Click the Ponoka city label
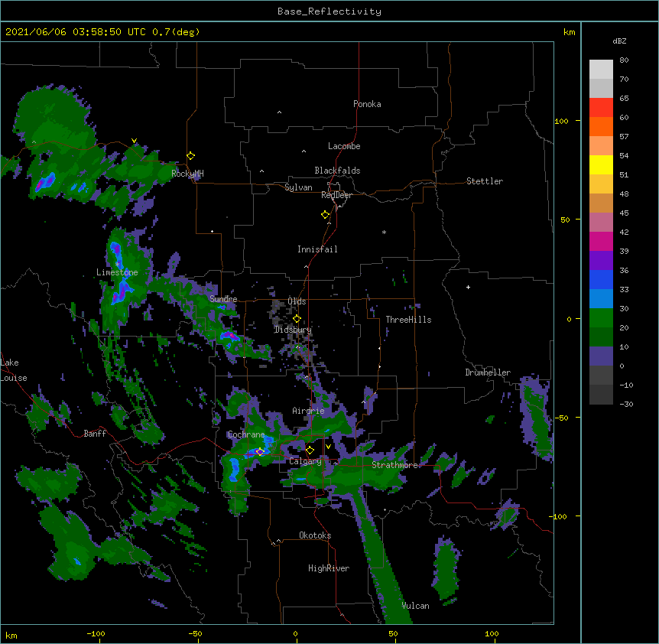Screen dimensions: 659x644 [x=367, y=104]
